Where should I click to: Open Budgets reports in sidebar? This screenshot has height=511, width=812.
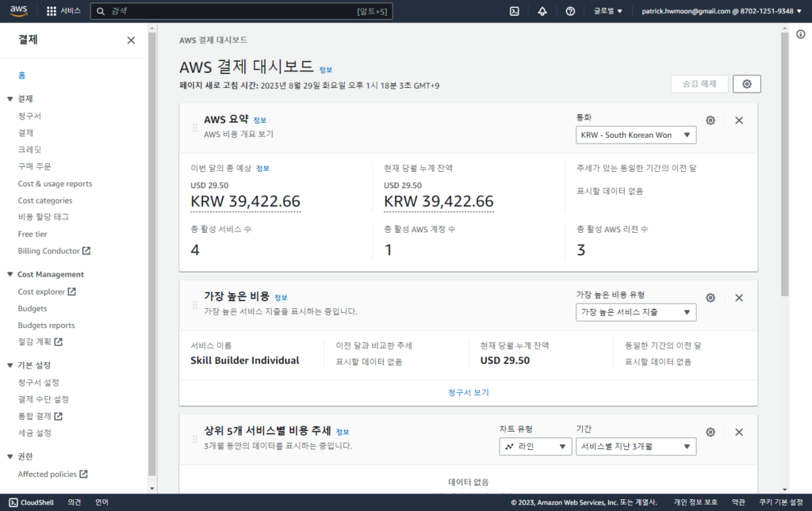46,326
